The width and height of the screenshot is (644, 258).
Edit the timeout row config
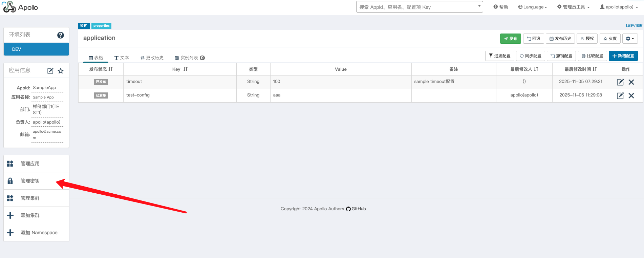tap(620, 82)
